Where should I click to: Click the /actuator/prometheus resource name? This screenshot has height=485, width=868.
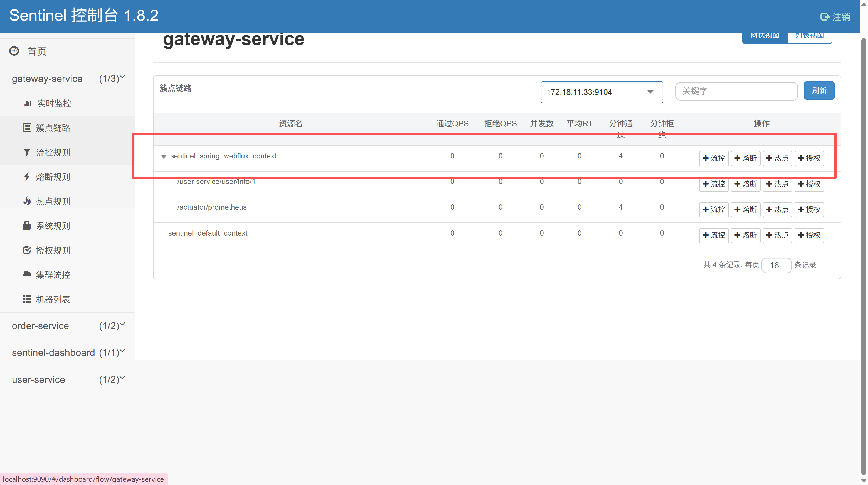(212, 207)
